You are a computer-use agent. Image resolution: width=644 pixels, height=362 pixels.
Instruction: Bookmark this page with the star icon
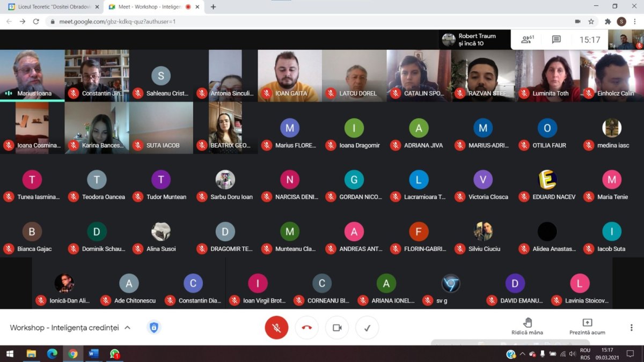click(x=591, y=21)
